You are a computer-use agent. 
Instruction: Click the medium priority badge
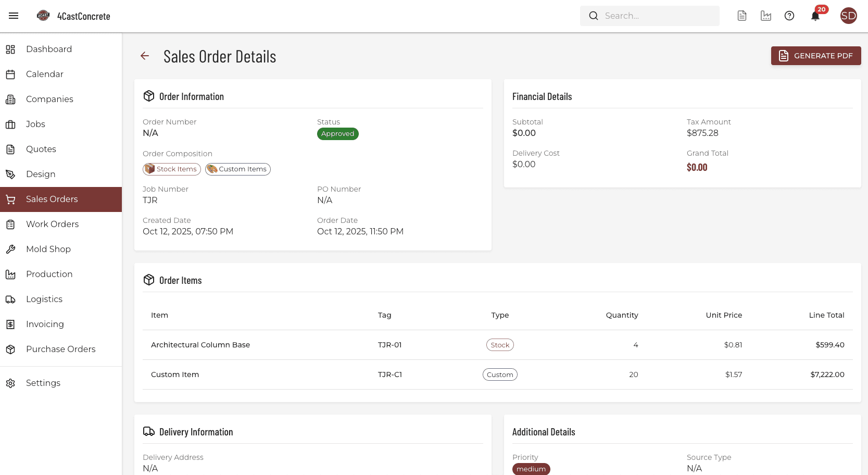pos(531,469)
